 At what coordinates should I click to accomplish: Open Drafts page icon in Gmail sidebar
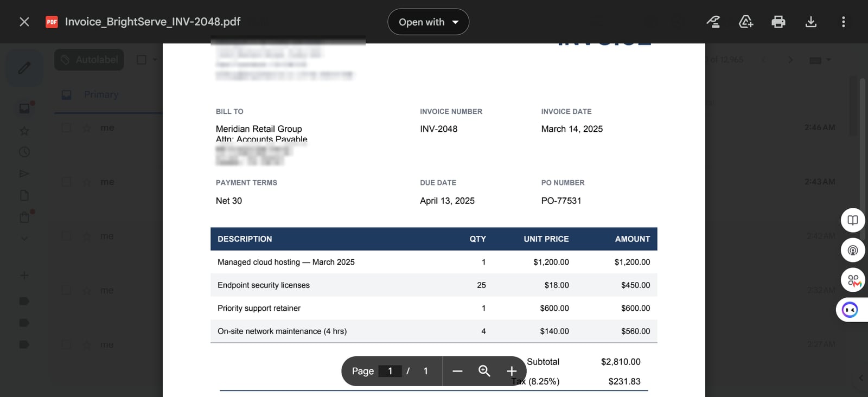pyautogui.click(x=24, y=195)
